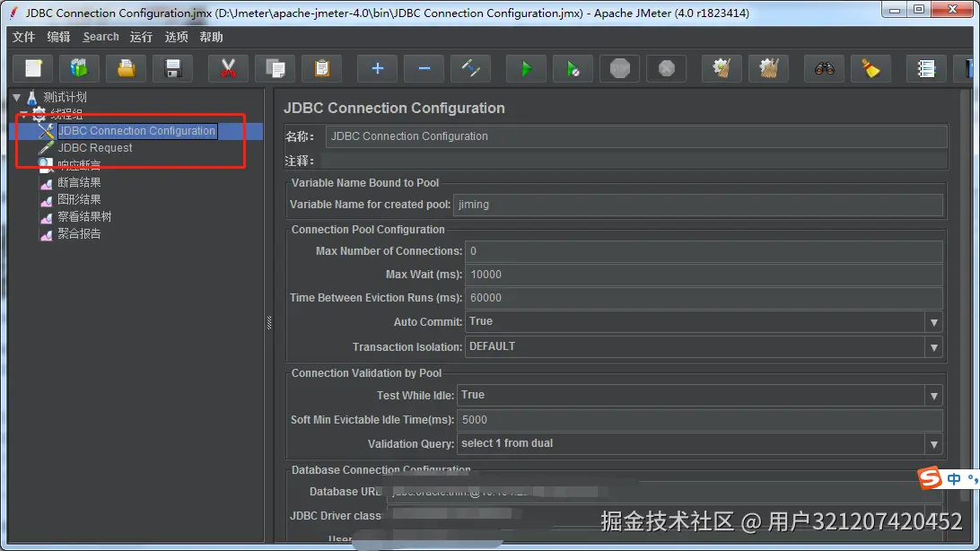Open the 编辑 menu
This screenshot has height=551, width=980.
[x=58, y=37]
